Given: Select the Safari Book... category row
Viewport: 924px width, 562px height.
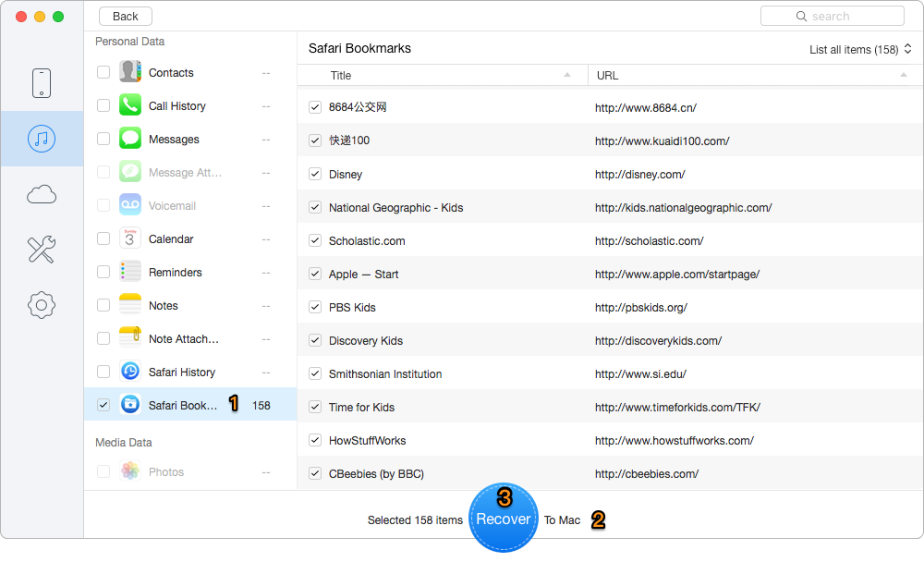Looking at the screenshot, I should [190, 405].
